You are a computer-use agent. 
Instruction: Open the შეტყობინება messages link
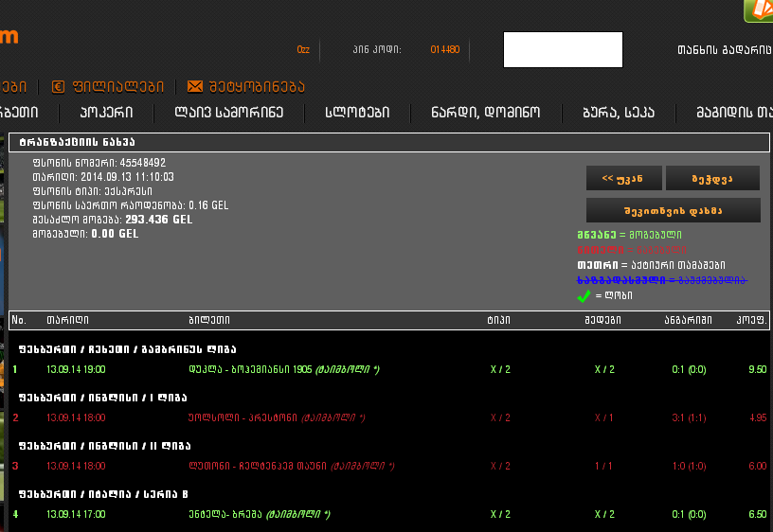point(257,87)
